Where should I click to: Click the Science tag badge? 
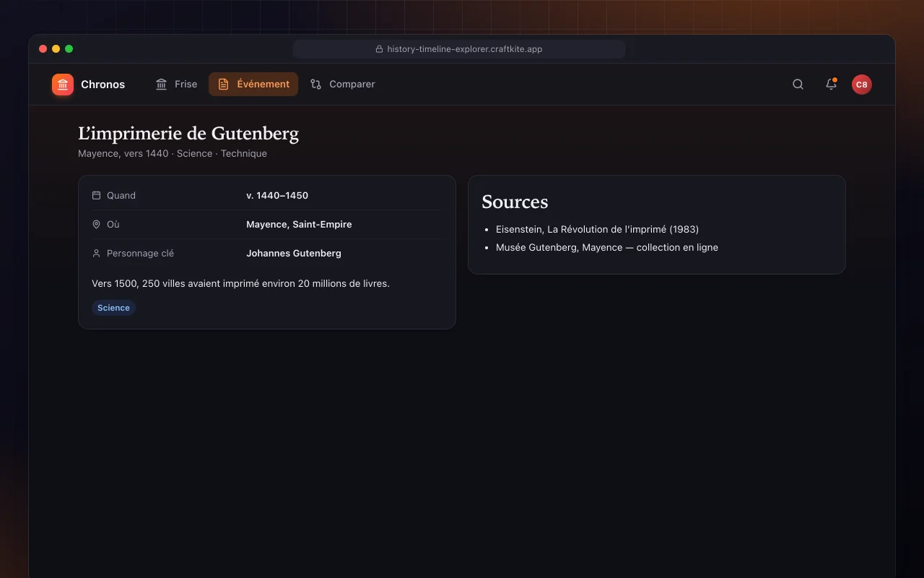(x=113, y=308)
